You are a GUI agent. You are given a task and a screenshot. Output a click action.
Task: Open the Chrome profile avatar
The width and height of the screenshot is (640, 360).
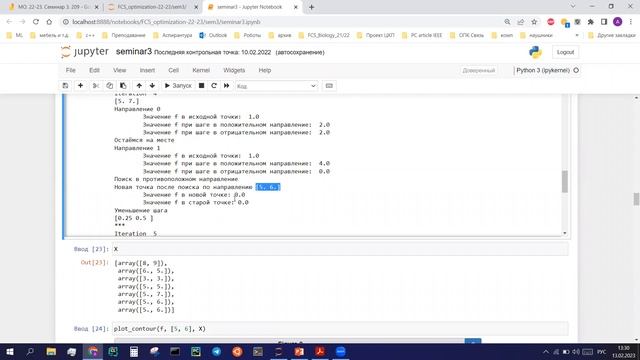pyautogui.click(x=618, y=22)
